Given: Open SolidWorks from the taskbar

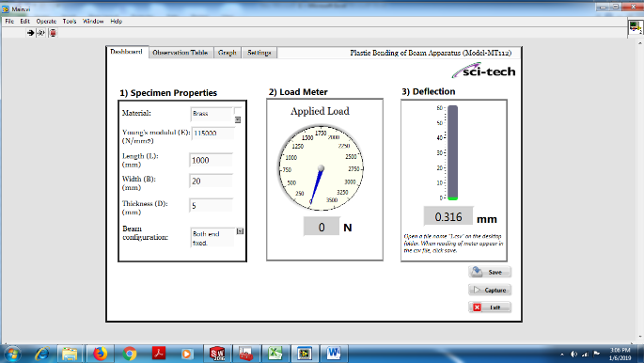Looking at the screenshot, I should (x=217, y=354).
